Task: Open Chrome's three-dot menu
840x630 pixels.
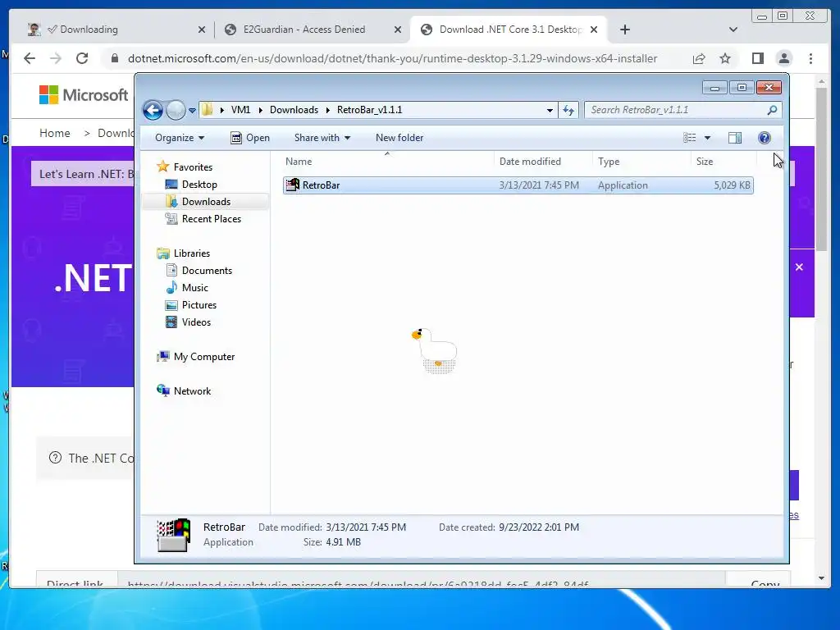Action: click(810, 58)
